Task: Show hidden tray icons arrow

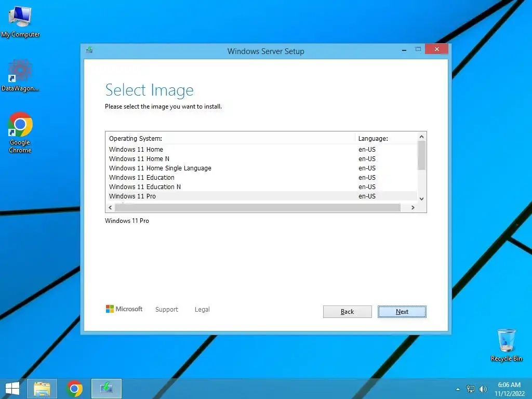Action: (x=458, y=389)
